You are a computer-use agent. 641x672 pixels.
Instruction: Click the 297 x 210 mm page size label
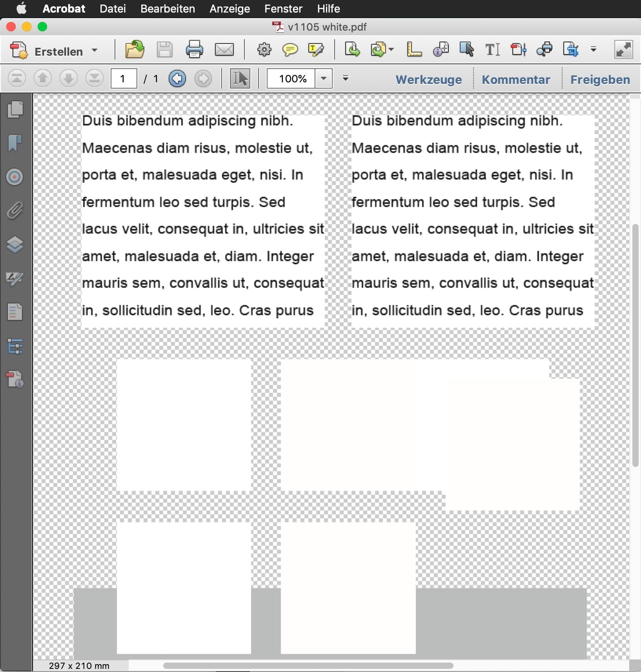tap(79, 666)
